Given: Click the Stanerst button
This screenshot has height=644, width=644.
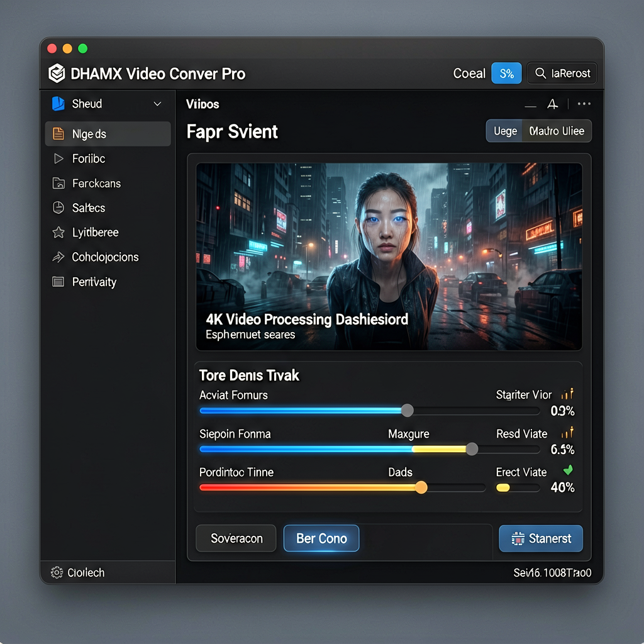Looking at the screenshot, I should pos(540,538).
